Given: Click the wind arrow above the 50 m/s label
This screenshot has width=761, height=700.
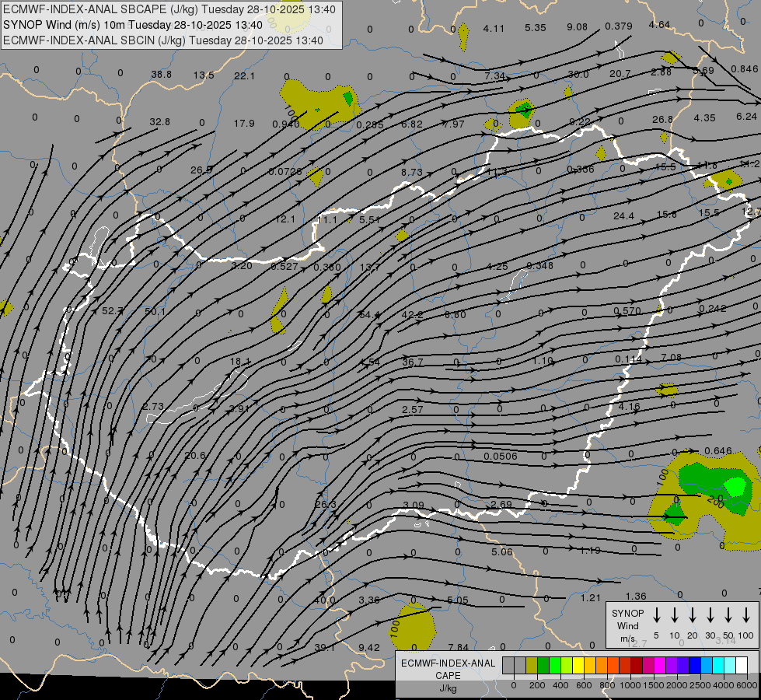Looking at the screenshot, I should 728,615.
